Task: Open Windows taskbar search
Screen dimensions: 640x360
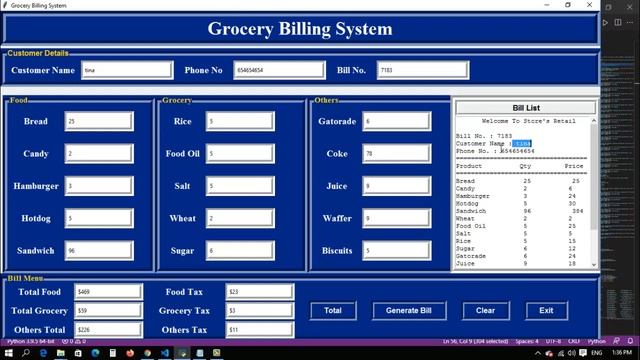Action: coord(26,353)
